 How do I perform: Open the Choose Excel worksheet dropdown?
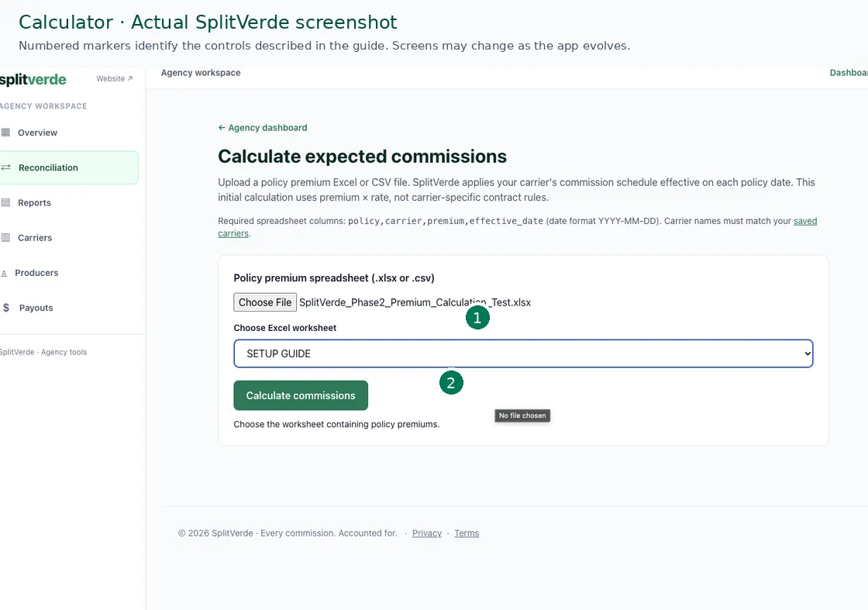coord(523,353)
